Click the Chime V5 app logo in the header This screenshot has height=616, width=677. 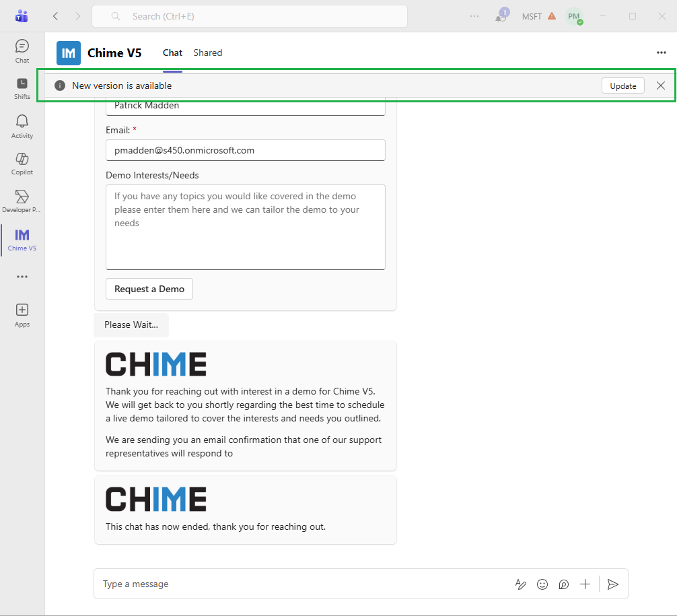pyautogui.click(x=69, y=53)
